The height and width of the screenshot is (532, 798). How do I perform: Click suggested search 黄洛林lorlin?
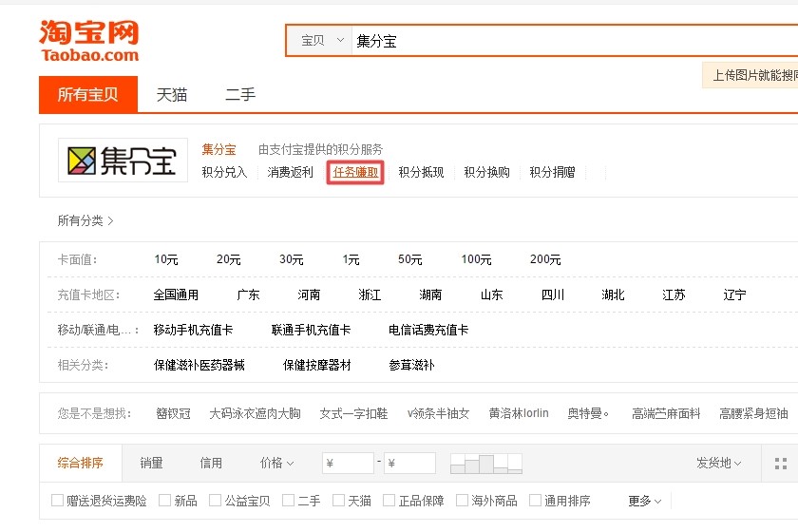tap(519, 413)
